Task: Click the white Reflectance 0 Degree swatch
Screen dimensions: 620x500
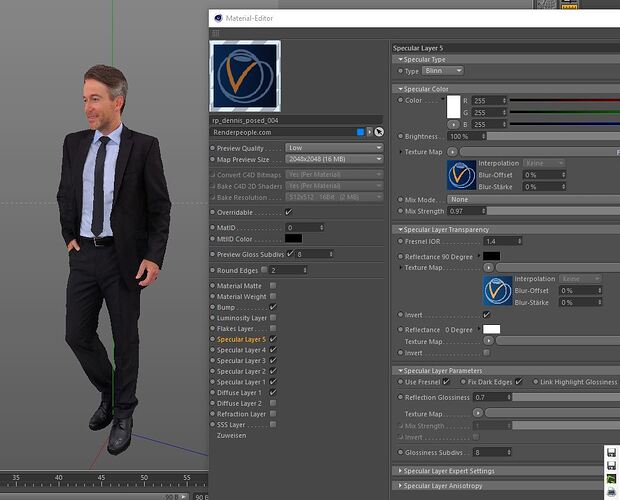Action: click(491, 329)
